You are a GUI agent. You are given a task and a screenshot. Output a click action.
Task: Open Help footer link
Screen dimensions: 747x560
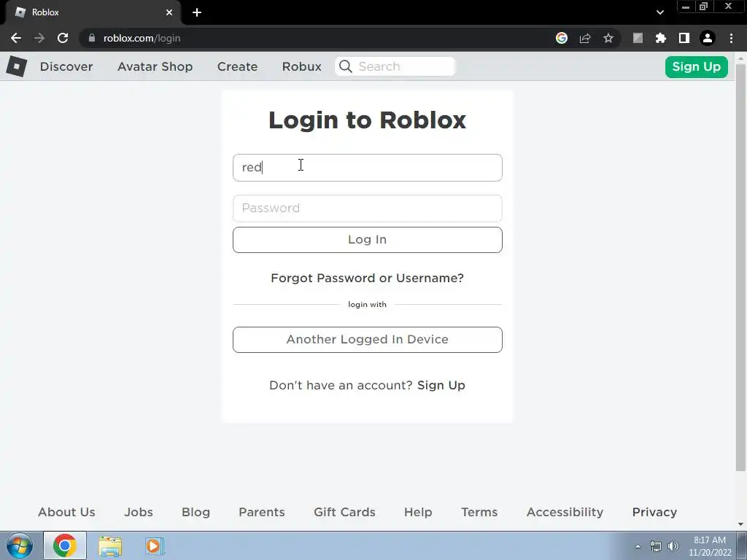coord(418,512)
